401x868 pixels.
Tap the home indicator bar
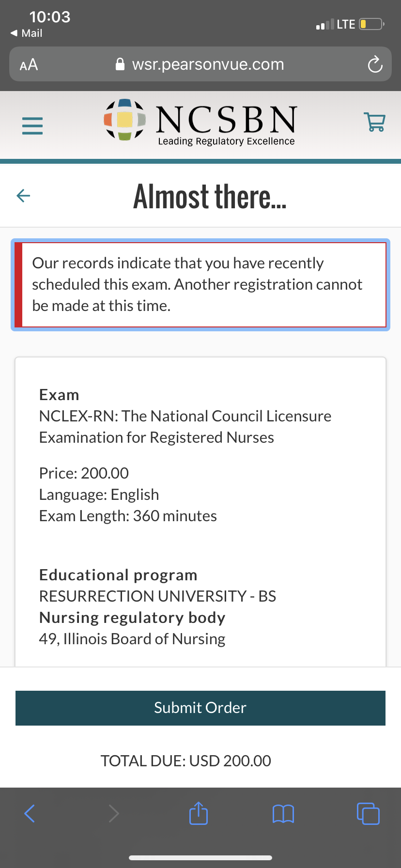pos(200,858)
